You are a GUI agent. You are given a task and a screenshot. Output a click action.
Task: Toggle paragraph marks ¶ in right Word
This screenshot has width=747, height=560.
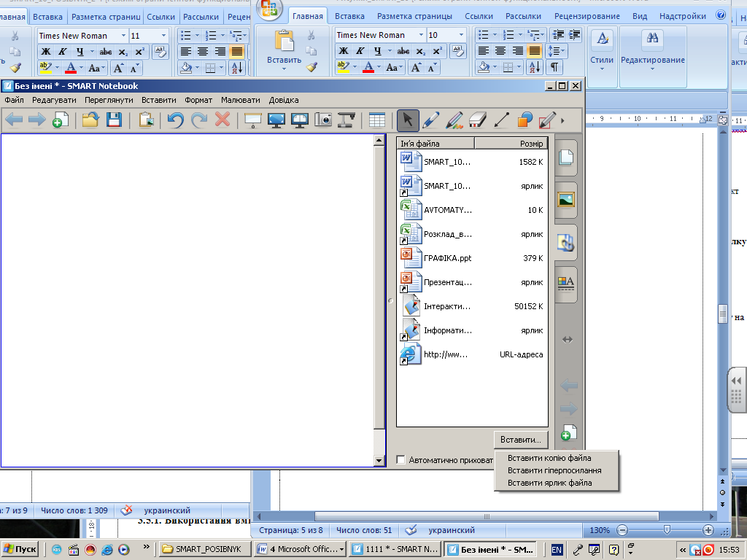(x=554, y=67)
